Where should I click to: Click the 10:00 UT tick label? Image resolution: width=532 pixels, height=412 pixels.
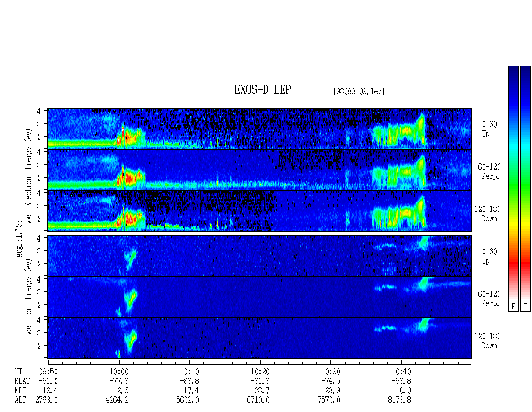point(119,372)
